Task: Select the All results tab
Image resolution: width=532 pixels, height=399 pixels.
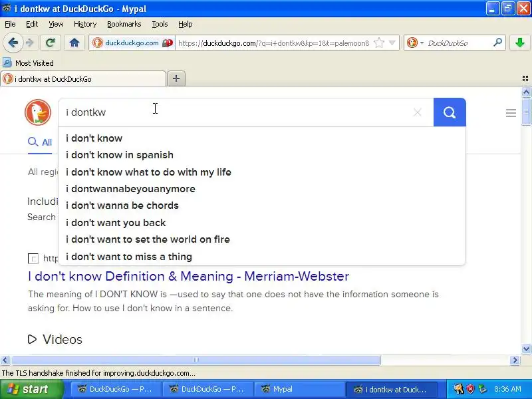Action: [40, 142]
